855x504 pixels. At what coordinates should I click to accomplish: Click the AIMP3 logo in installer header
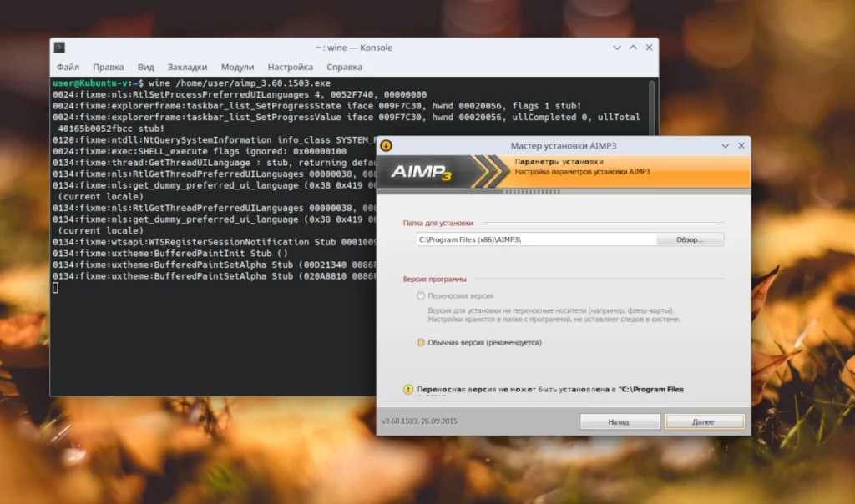(421, 172)
